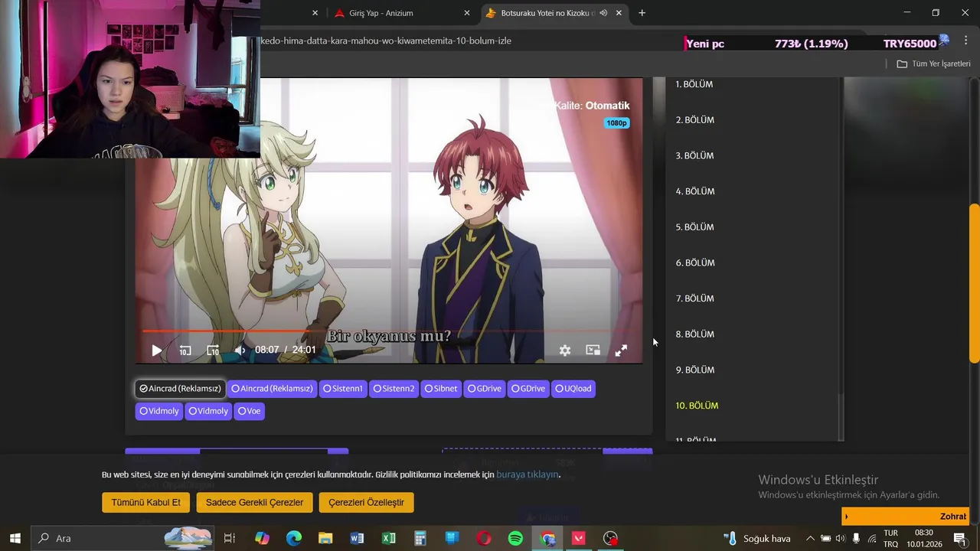The image size is (980, 551).
Task: Choose Sibnet video source
Action: (441, 389)
